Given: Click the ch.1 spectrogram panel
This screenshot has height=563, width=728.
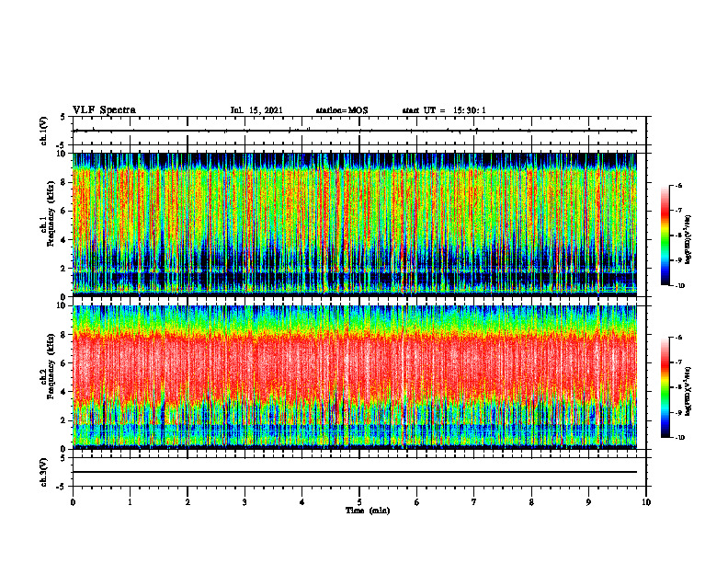Looking at the screenshot, I should click(x=355, y=224).
